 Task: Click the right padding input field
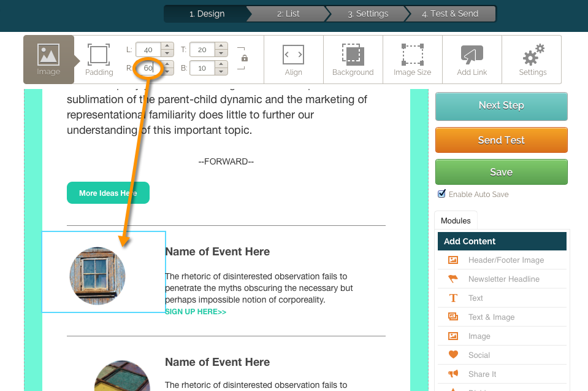(149, 68)
